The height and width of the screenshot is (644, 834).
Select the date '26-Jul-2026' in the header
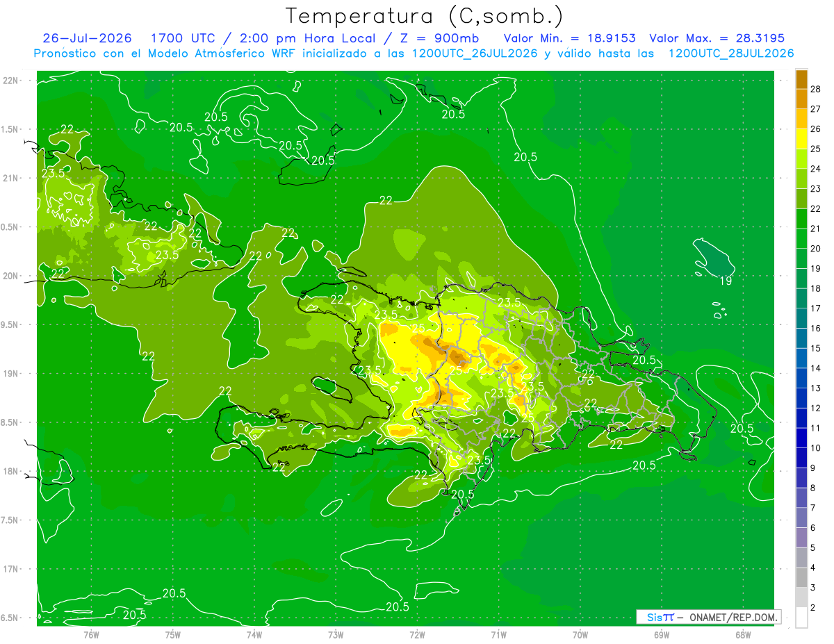point(88,38)
